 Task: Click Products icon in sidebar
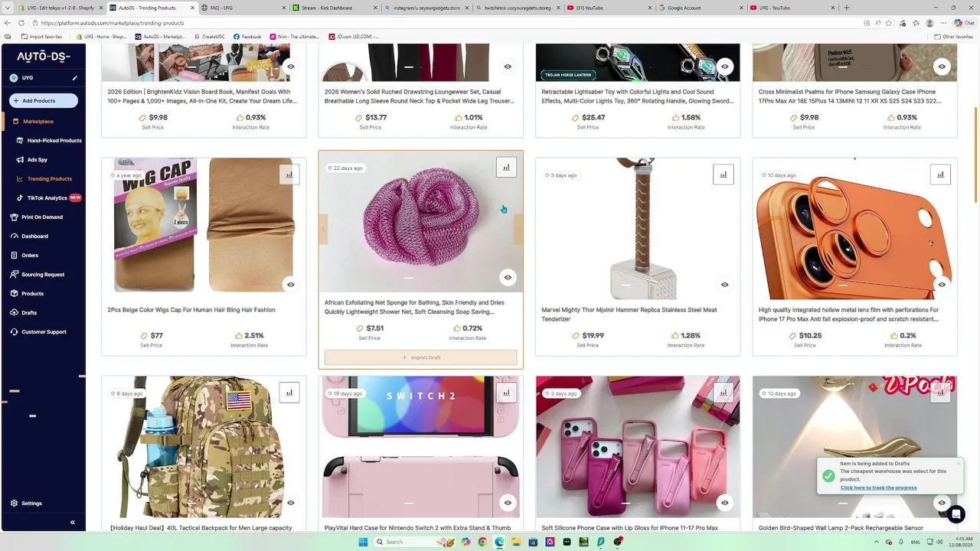(x=15, y=293)
